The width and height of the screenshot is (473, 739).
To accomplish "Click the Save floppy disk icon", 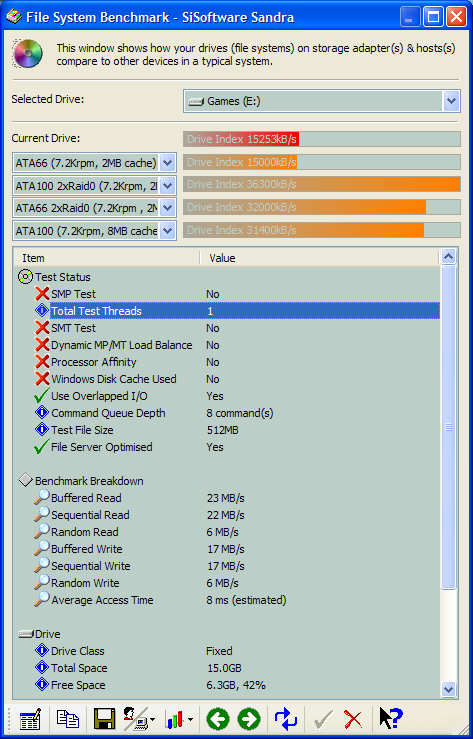I will point(105,719).
